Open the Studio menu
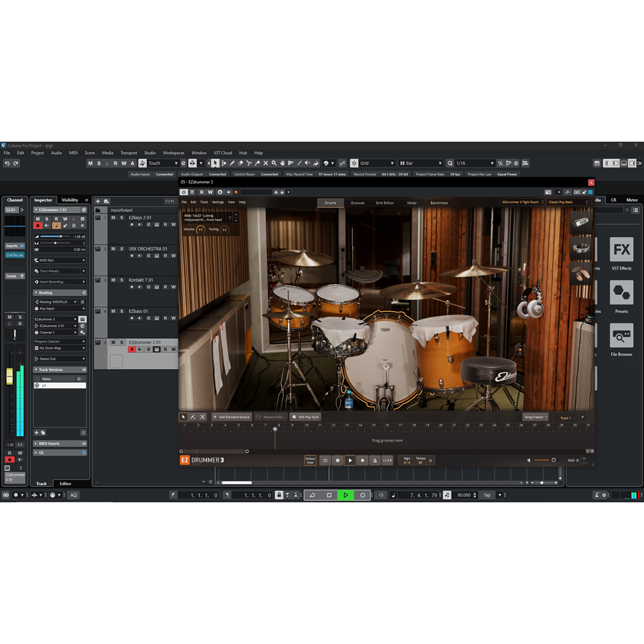644x644 pixels. pyautogui.click(x=150, y=153)
